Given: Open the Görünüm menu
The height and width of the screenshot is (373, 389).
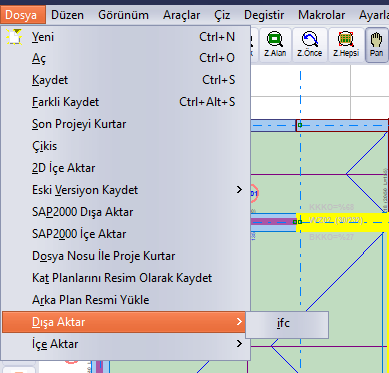Looking at the screenshot, I should point(123,15).
